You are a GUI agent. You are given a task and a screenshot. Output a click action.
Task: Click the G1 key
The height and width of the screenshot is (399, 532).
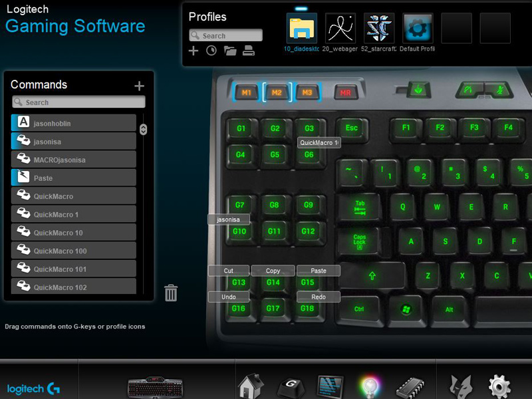point(241,128)
